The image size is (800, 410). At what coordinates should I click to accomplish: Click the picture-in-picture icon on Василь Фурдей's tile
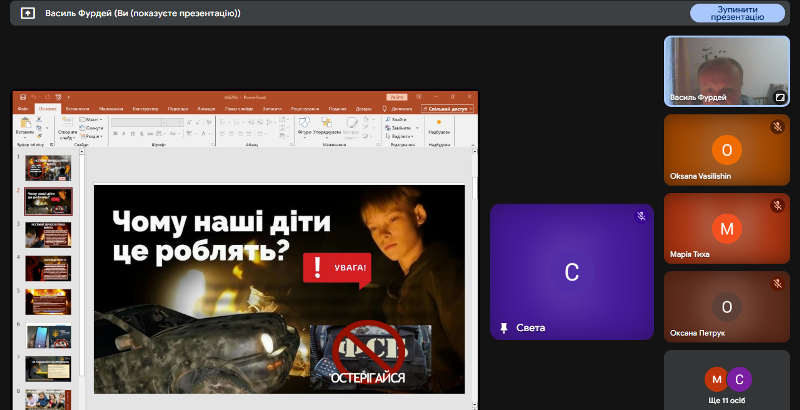780,98
